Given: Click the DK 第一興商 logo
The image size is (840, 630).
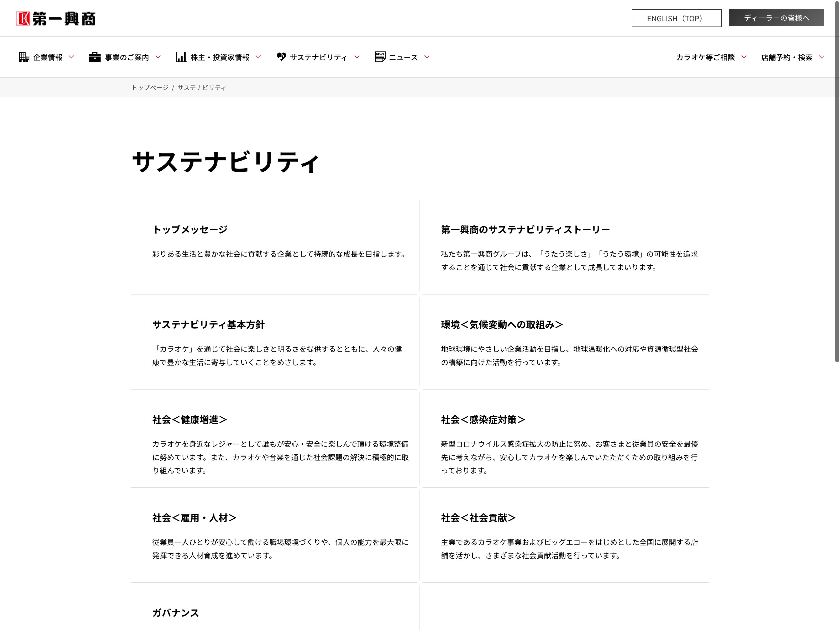Looking at the screenshot, I should [55, 19].
